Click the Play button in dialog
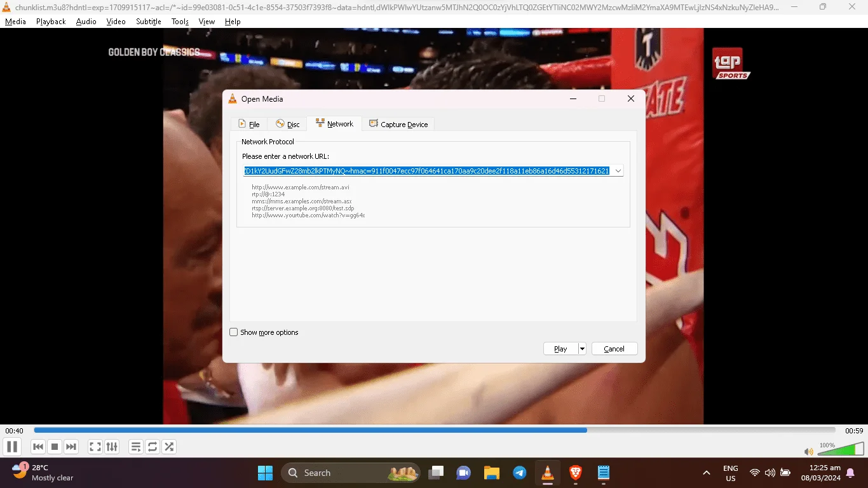 (x=560, y=348)
